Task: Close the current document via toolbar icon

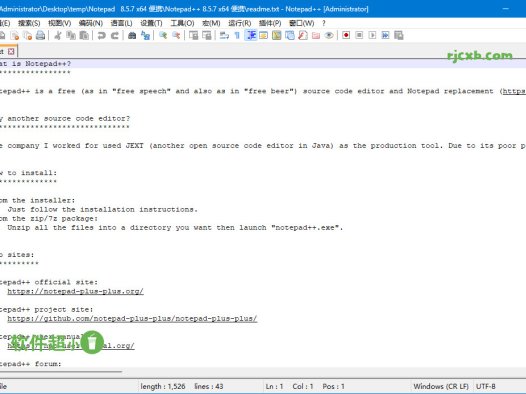Action: pos(15,35)
